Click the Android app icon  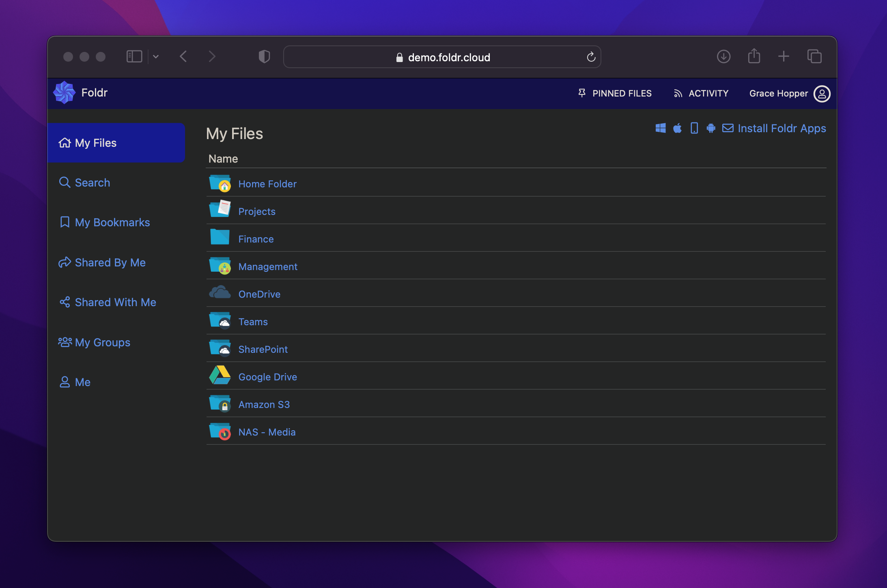pos(710,128)
